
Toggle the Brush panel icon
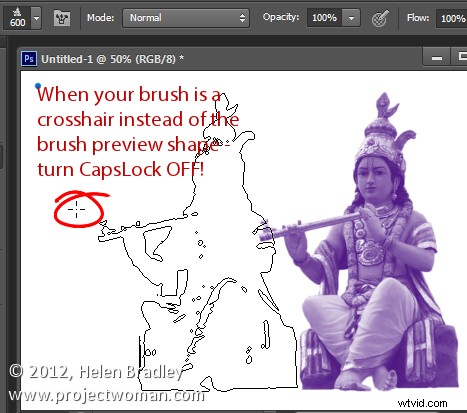click(x=62, y=18)
